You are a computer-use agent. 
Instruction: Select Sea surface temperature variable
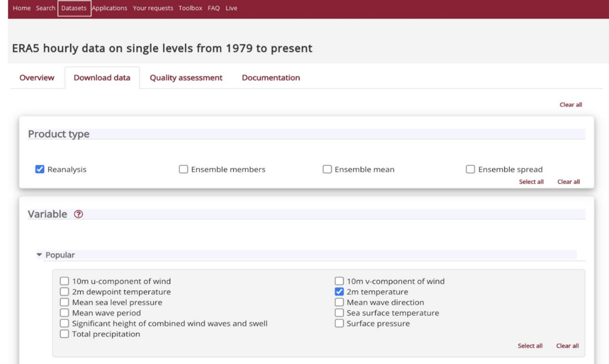point(339,313)
